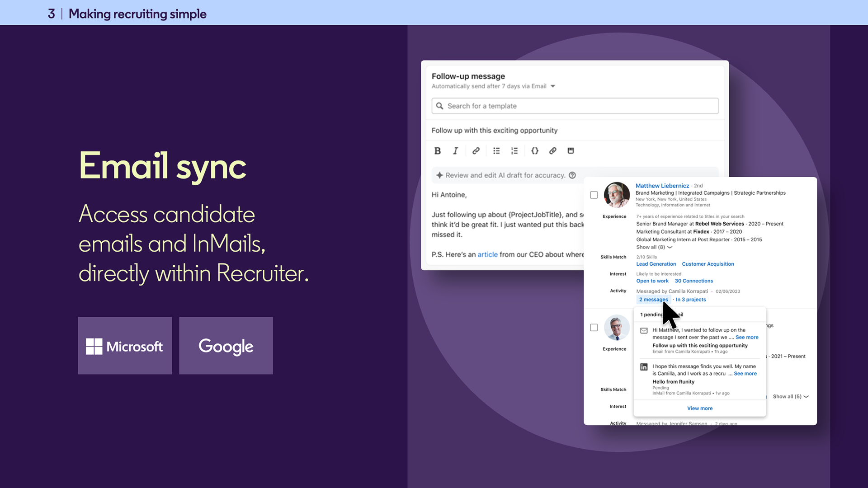Click 'Messaged by Camilla Korrapati' activity text
Viewport: 868px width, 488px height.
point(672,291)
